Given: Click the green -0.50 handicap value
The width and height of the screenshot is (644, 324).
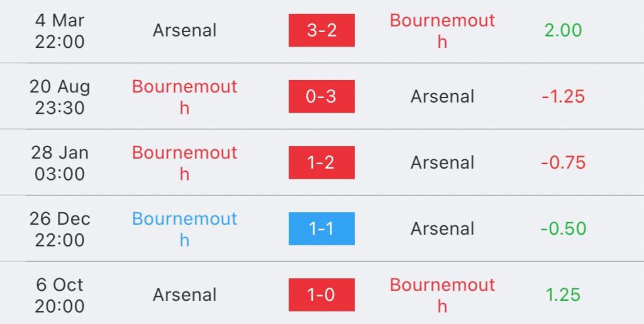Looking at the screenshot, I should coord(563,228).
